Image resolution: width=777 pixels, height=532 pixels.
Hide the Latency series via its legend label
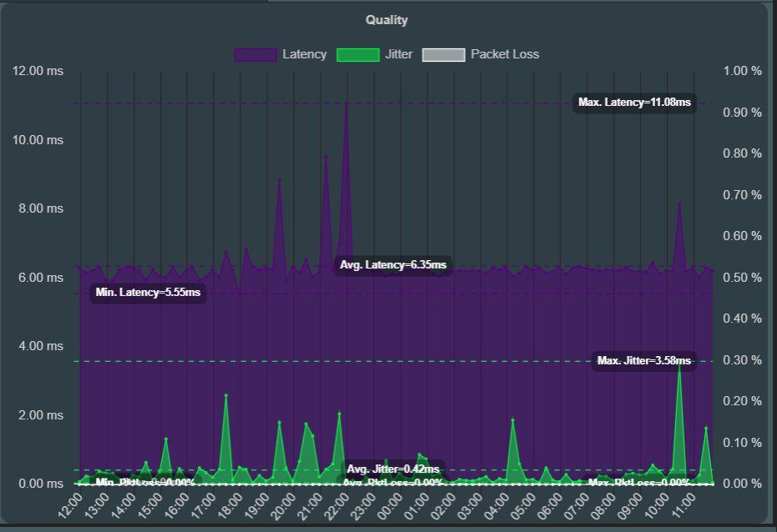(305, 54)
